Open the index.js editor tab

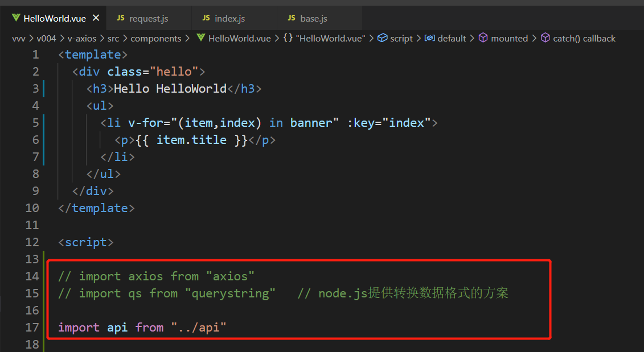[x=229, y=18]
